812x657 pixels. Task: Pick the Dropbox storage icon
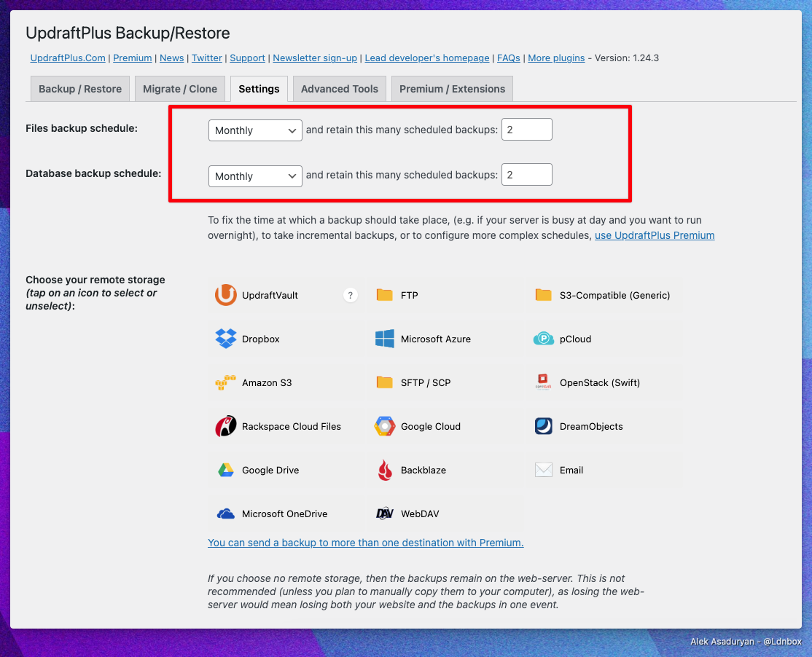pyautogui.click(x=226, y=339)
